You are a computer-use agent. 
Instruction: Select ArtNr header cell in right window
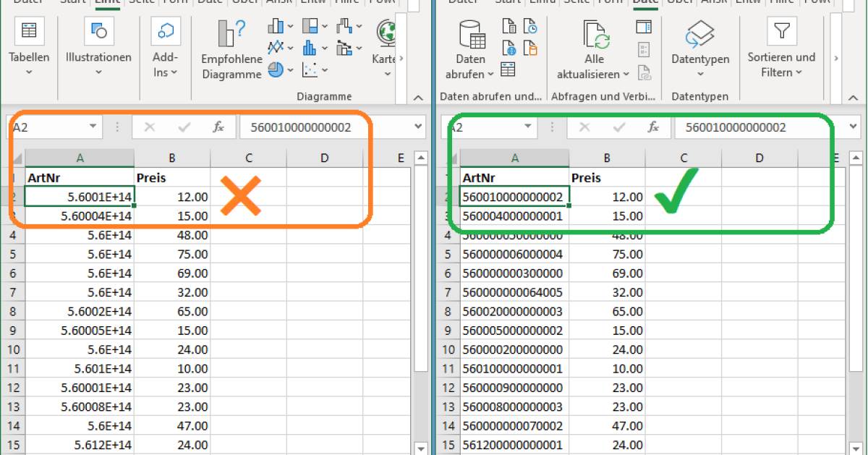tap(514, 177)
